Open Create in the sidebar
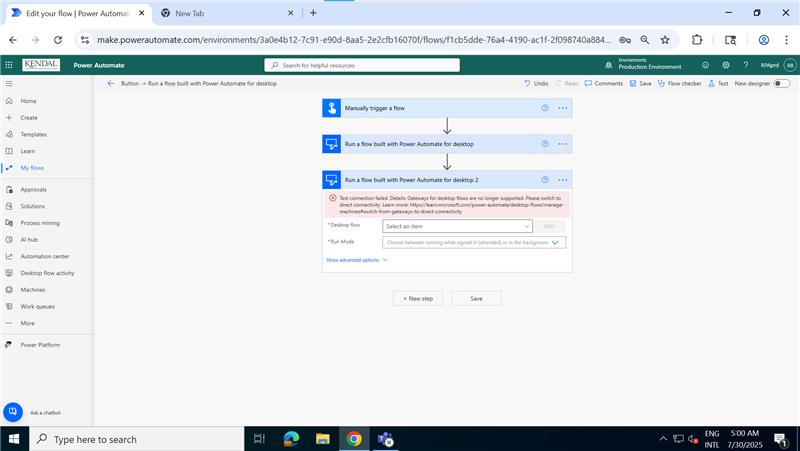The height and width of the screenshot is (451, 800). (x=29, y=117)
